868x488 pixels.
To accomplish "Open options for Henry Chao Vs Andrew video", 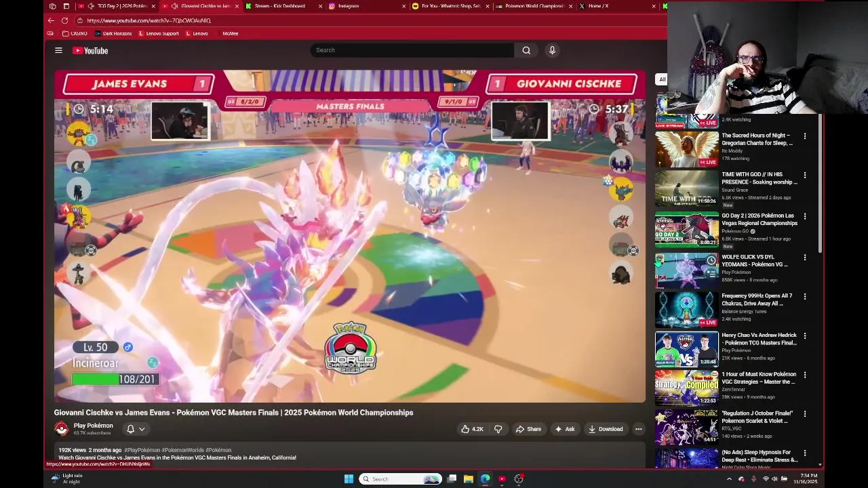I will click(x=805, y=335).
